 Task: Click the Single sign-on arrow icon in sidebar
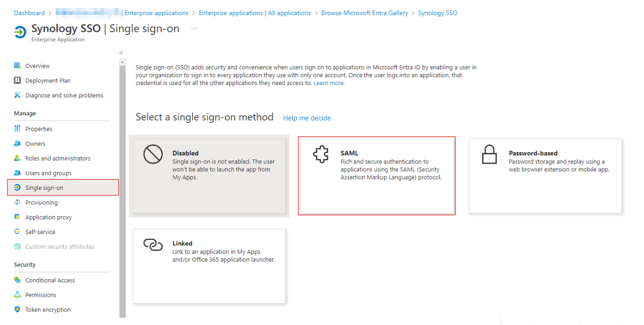tap(17, 188)
